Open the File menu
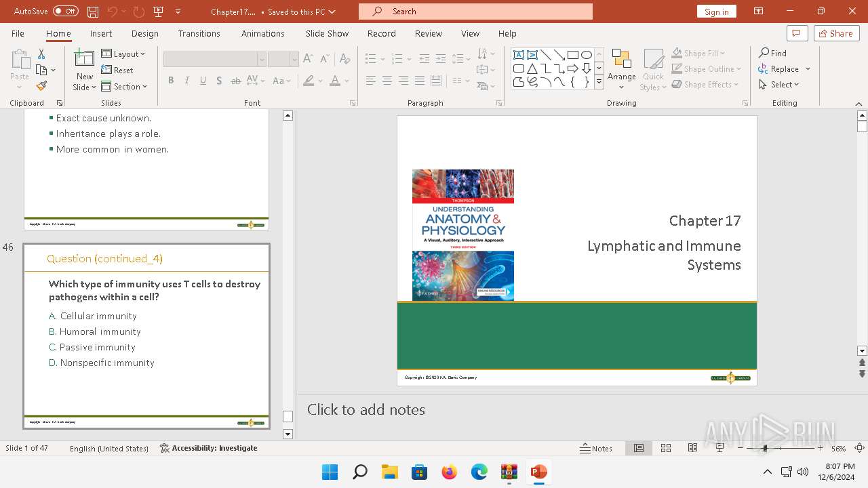868x488 pixels. click(18, 33)
